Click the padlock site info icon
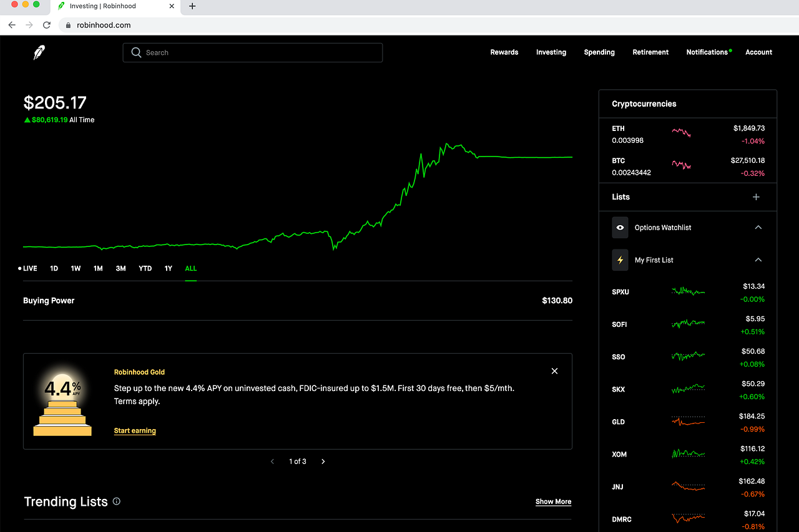 [69, 25]
